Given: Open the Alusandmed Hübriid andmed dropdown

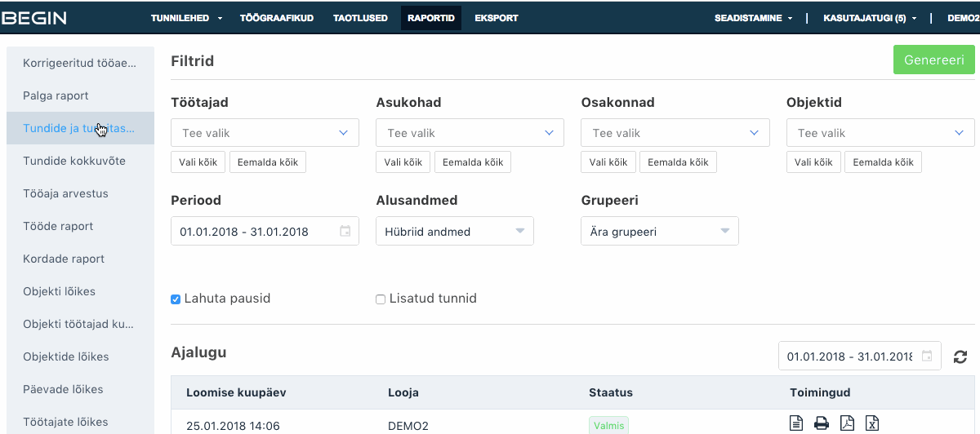Looking at the screenshot, I should point(454,232).
